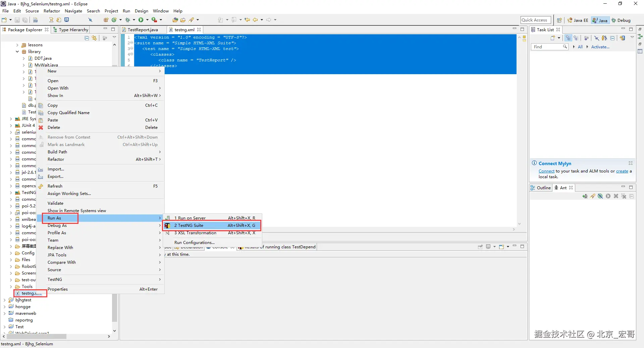Click the Open Console icon in bottom panel
This screenshot has height=348, width=644.
pos(502,247)
